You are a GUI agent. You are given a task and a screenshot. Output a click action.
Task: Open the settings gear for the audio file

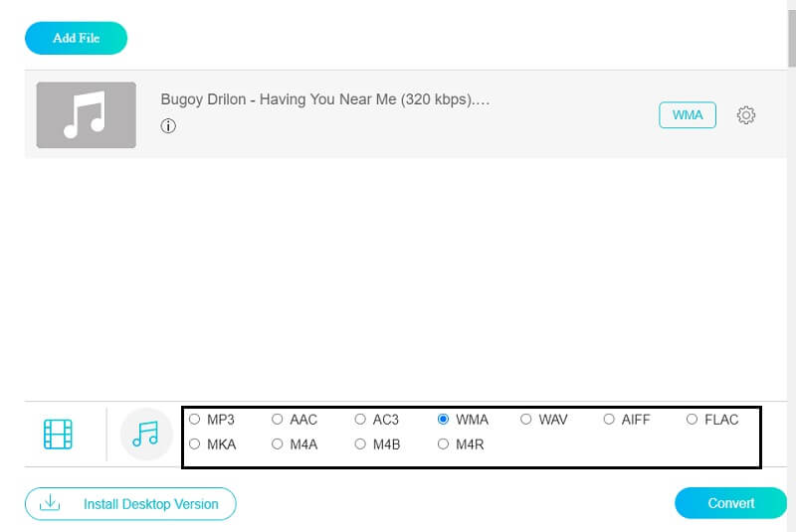[x=746, y=115]
